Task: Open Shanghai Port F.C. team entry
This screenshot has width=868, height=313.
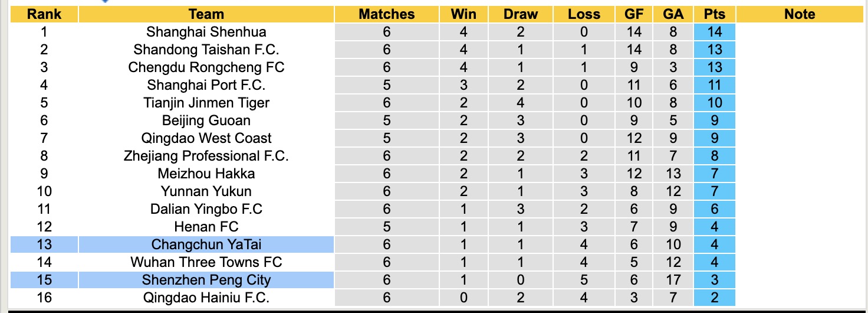Action: click(x=206, y=85)
